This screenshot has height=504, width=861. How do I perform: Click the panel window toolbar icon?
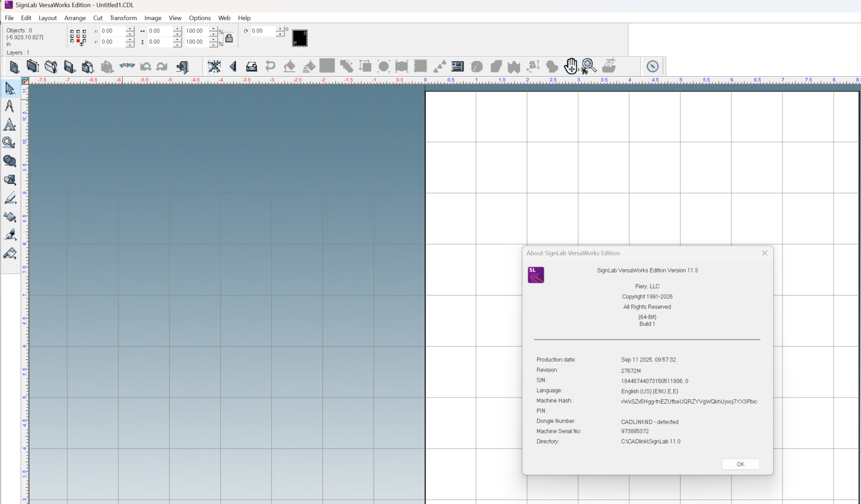coord(457,67)
